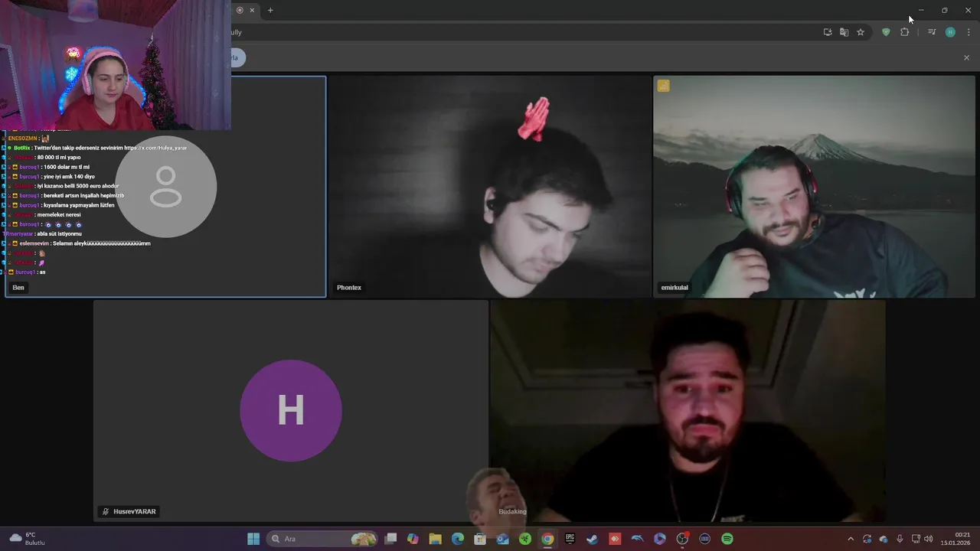Click the system tray sync icon

pos(867,539)
